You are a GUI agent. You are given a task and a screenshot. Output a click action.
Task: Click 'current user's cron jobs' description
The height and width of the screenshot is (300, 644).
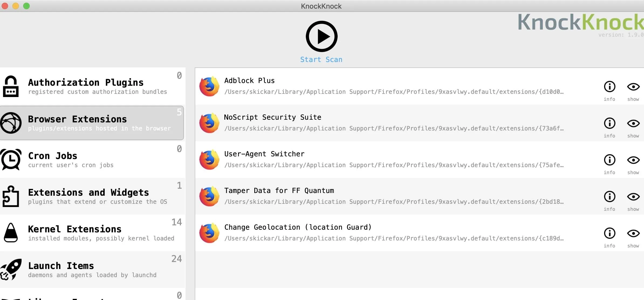[x=71, y=165]
